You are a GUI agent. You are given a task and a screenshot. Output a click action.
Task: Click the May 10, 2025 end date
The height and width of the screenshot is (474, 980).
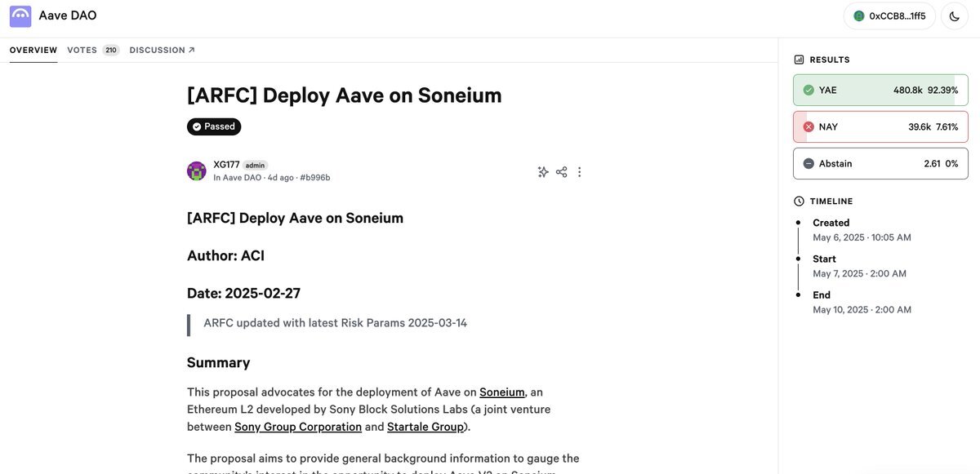(862, 310)
